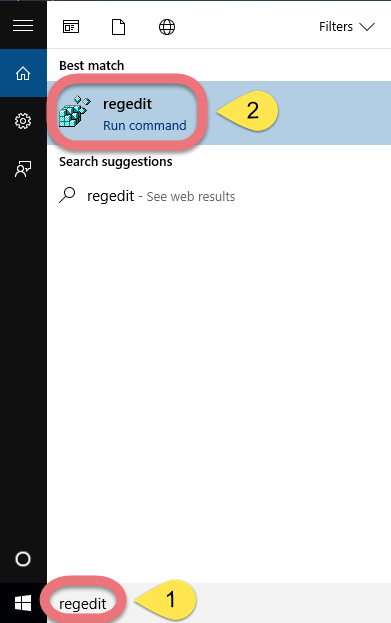Open the Windows Start button
The image size is (391, 623).
(23, 603)
